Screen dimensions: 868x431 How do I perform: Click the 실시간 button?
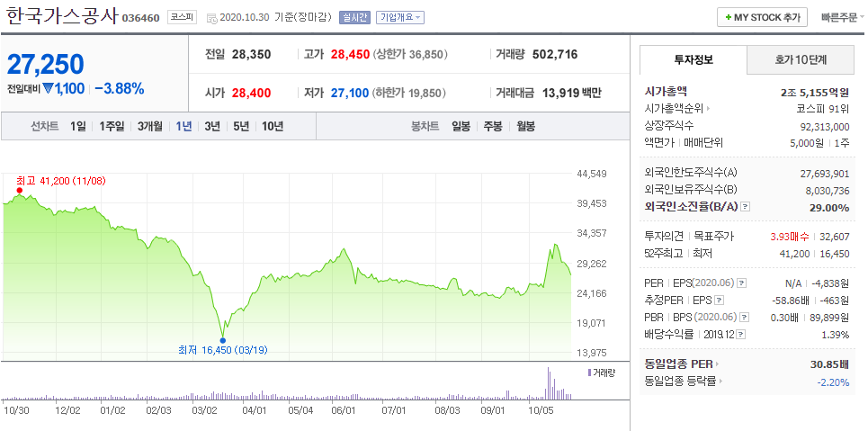pos(354,17)
